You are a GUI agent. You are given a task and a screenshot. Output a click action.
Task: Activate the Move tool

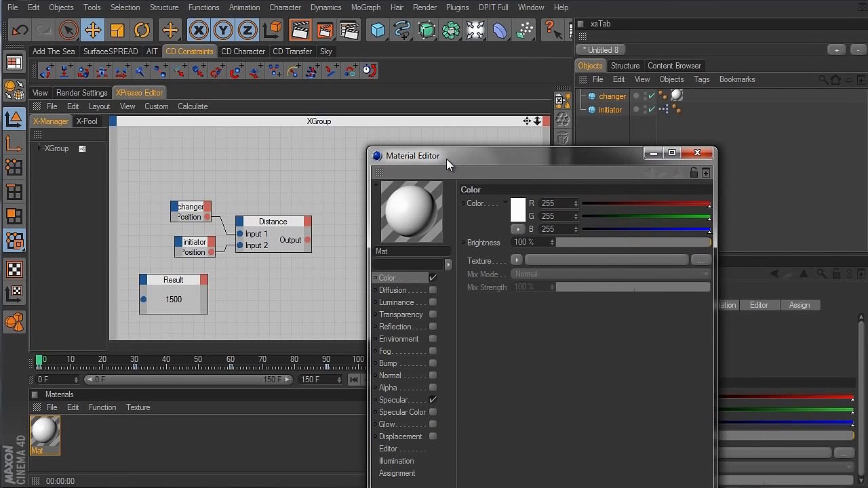tap(93, 30)
